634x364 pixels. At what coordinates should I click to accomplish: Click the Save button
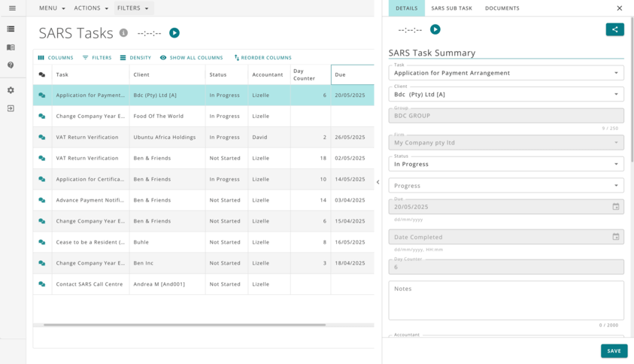coord(614,351)
